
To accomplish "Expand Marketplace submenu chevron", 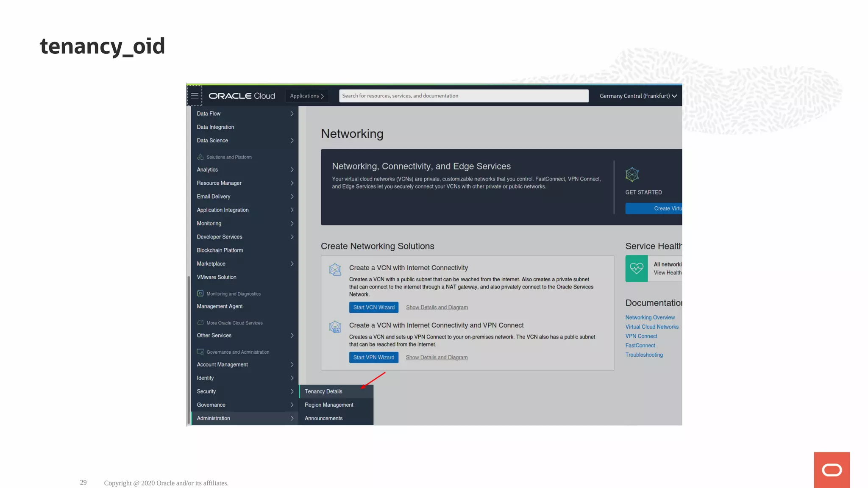I will click(x=292, y=264).
